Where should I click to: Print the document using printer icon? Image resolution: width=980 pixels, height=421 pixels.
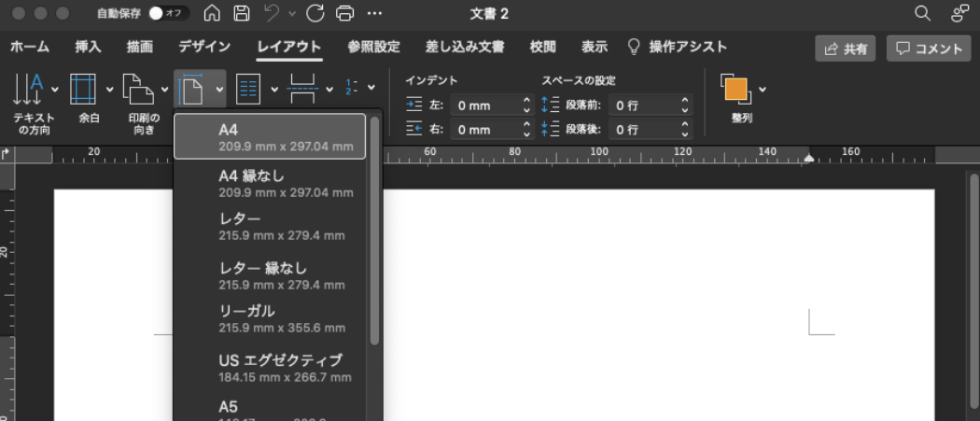pos(344,13)
